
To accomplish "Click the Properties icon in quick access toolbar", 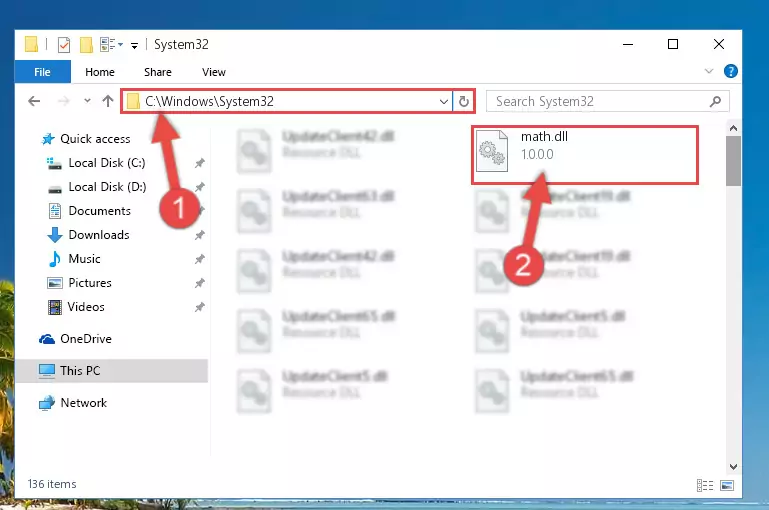I will coord(64,45).
